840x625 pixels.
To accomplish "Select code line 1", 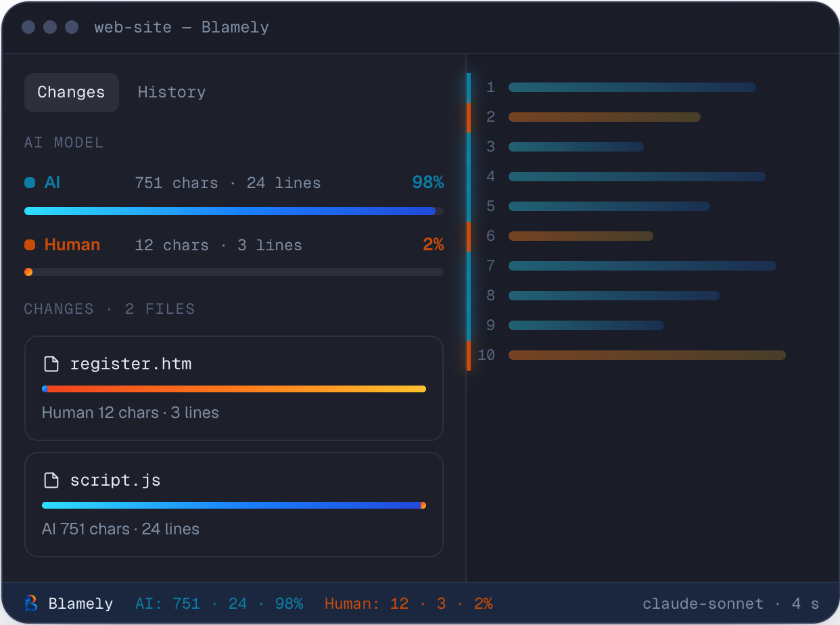I will click(632, 87).
